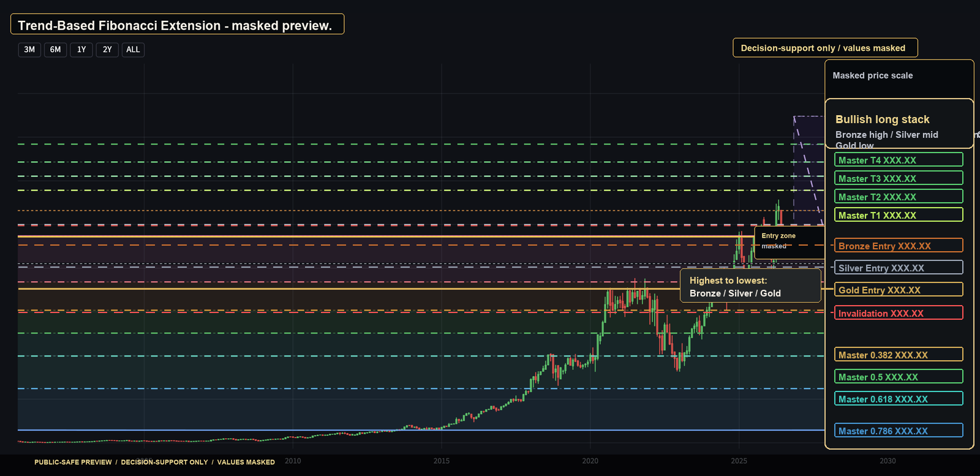Click the Invalidation XXX.XX label
Image resolution: width=980 pixels, height=476 pixels.
click(x=899, y=313)
